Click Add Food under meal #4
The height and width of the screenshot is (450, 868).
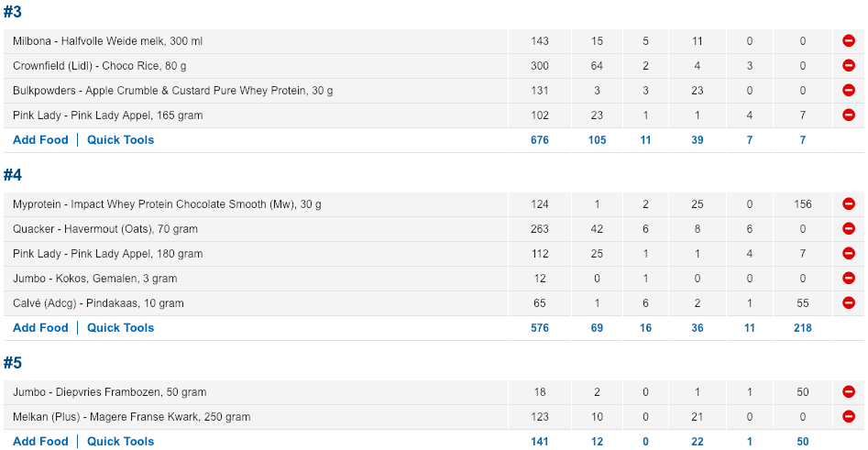click(40, 328)
